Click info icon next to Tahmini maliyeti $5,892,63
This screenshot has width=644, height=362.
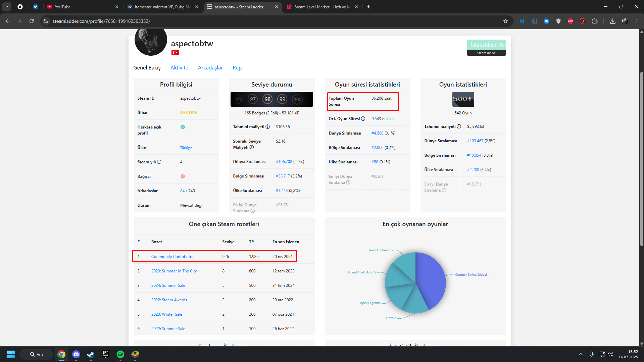coord(459,126)
